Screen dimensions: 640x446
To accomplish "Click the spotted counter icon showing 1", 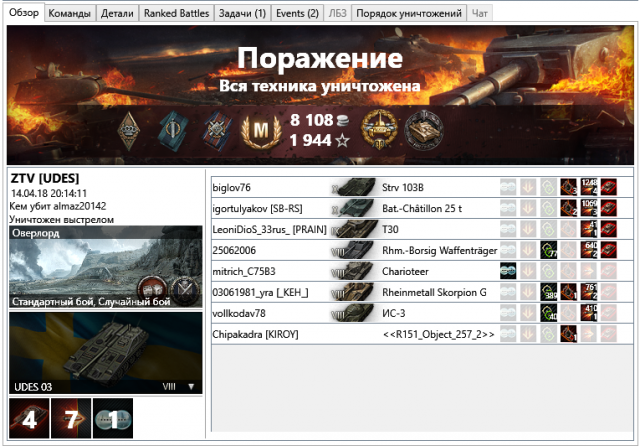I will 113,418.
